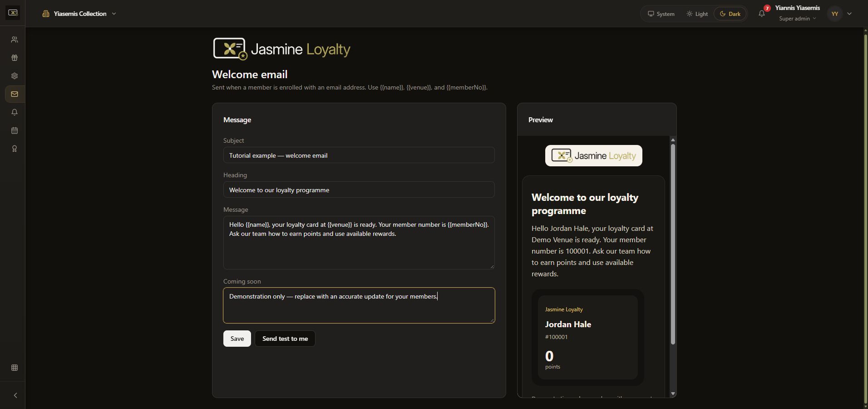
Task: Open the Settings gear sidebar icon
Action: click(x=15, y=76)
